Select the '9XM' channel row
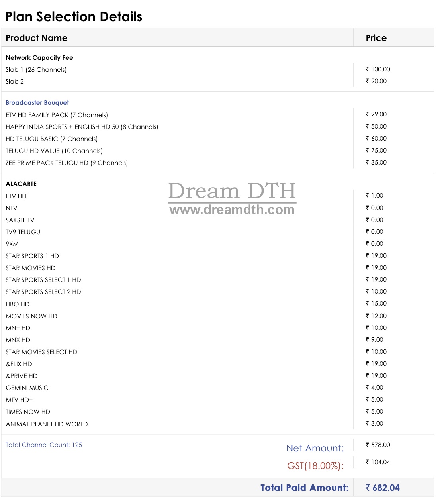The height and width of the screenshot is (502, 448). point(12,244)
